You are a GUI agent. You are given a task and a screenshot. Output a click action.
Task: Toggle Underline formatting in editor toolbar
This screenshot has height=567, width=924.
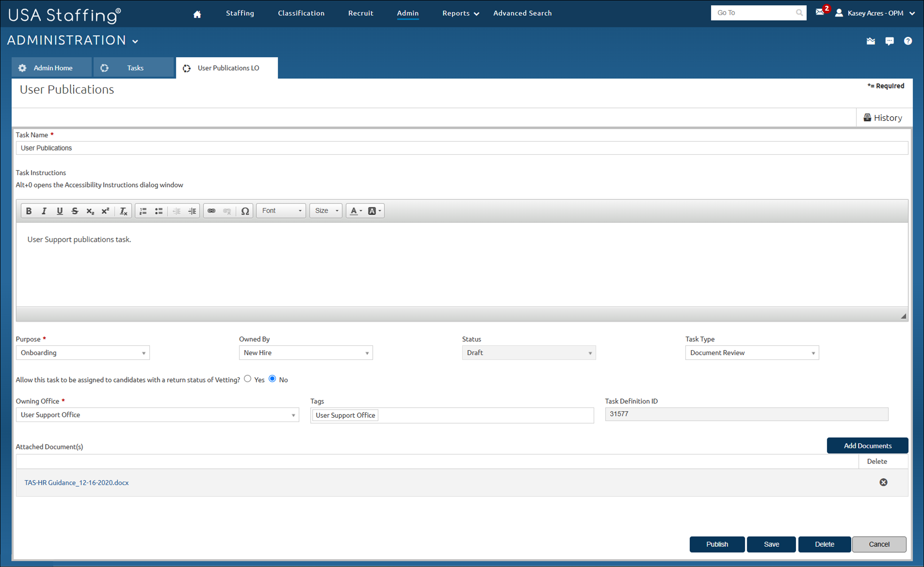59,211
